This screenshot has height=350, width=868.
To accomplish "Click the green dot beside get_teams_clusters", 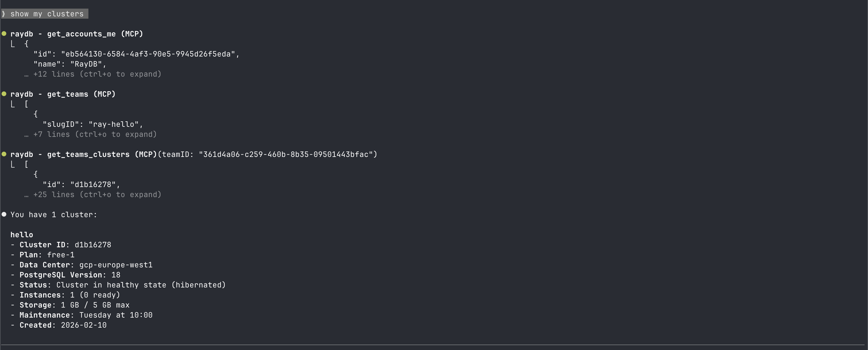I will tap(4, 154).
